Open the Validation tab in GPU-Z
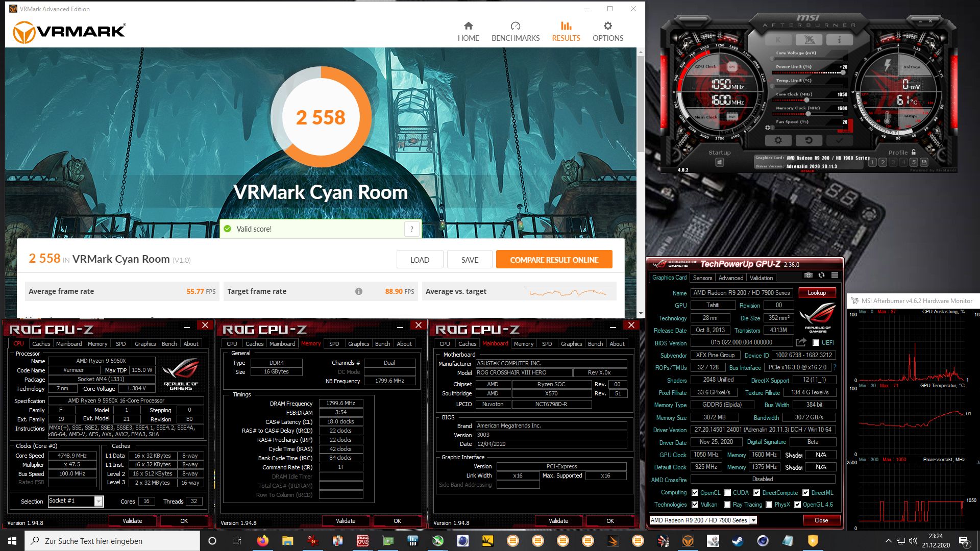The height and width of the screenshot is (551, 980). [x=761, y=278]
